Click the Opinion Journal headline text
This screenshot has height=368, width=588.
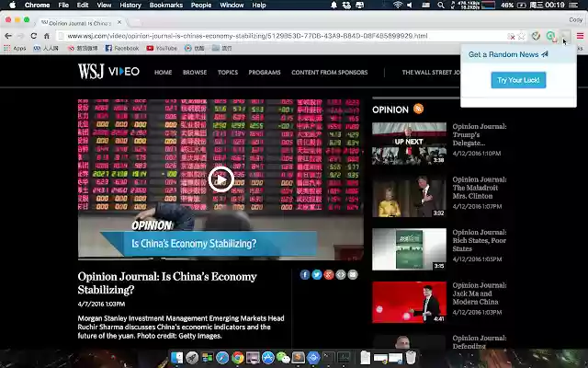167,283
